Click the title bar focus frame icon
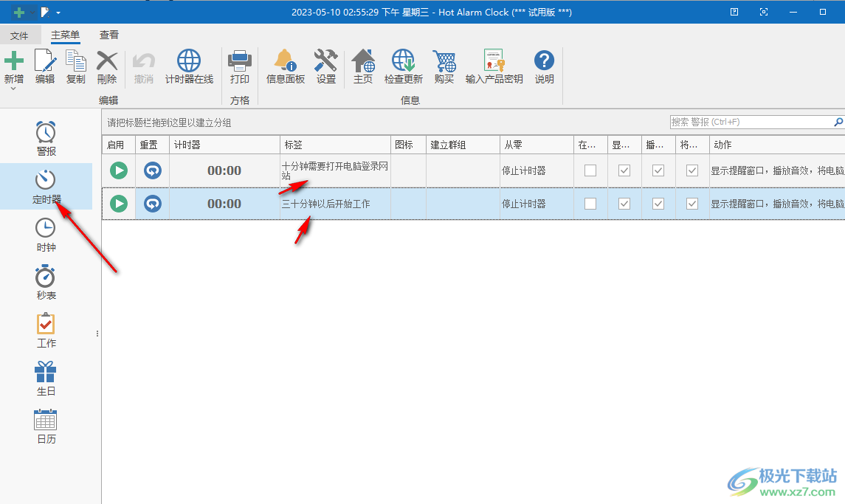Screen dimensions: 845x504 pos(764,12)
